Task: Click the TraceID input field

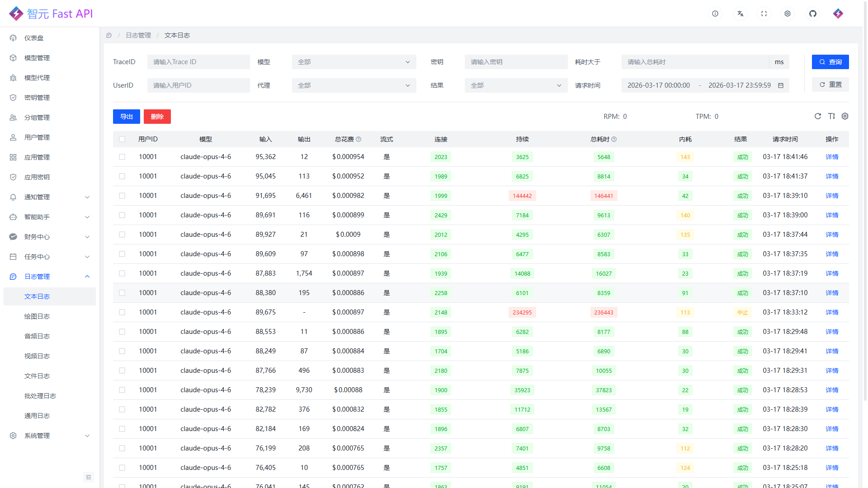Action: click(198, 62)
